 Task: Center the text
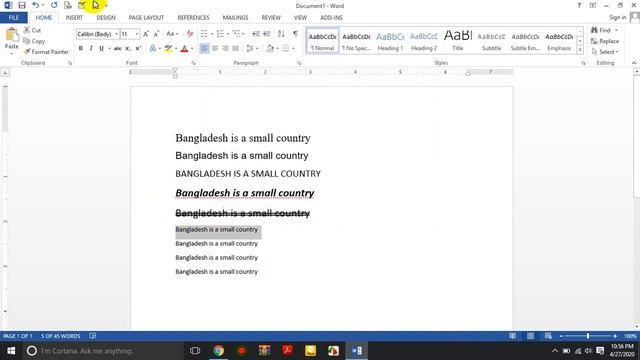[215, 49]
